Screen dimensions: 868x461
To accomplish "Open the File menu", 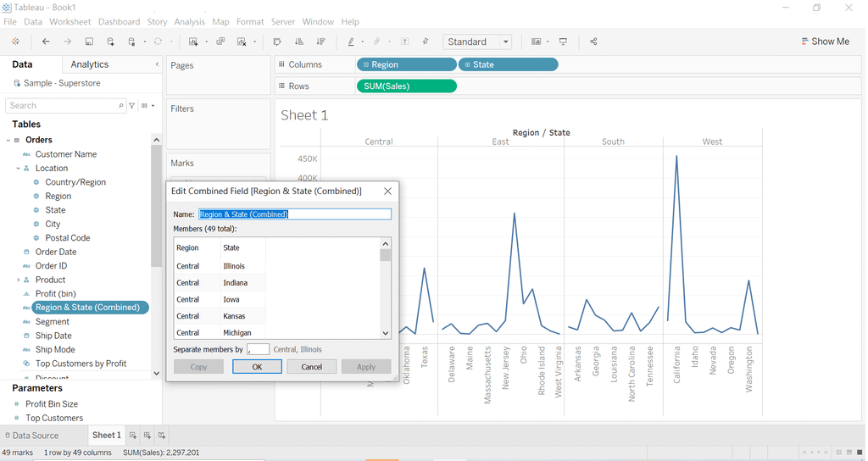I will pyautogui.click(x=10, y=21).
